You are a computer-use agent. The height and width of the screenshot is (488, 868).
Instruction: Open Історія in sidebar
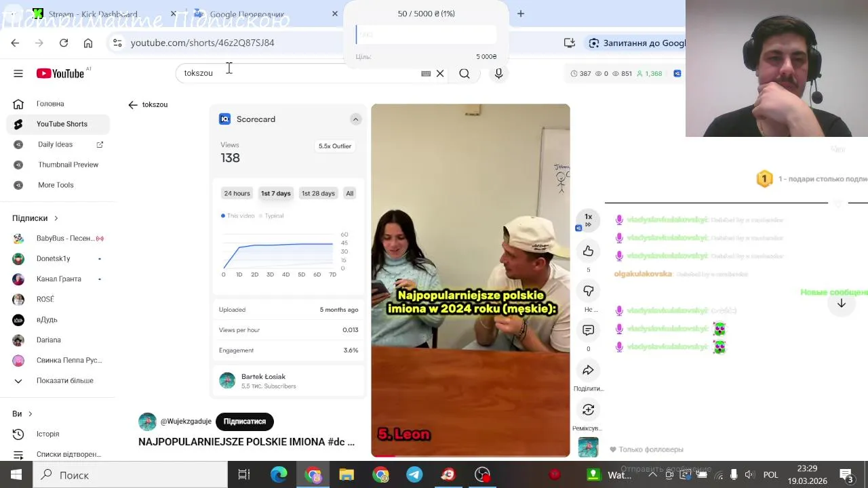coord(58,434)
